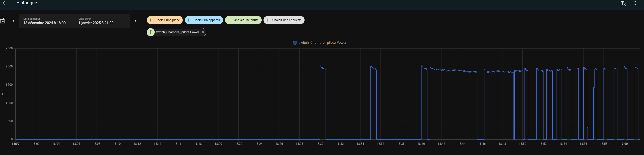Click the plus icon on Choisir un appareil

188,20
